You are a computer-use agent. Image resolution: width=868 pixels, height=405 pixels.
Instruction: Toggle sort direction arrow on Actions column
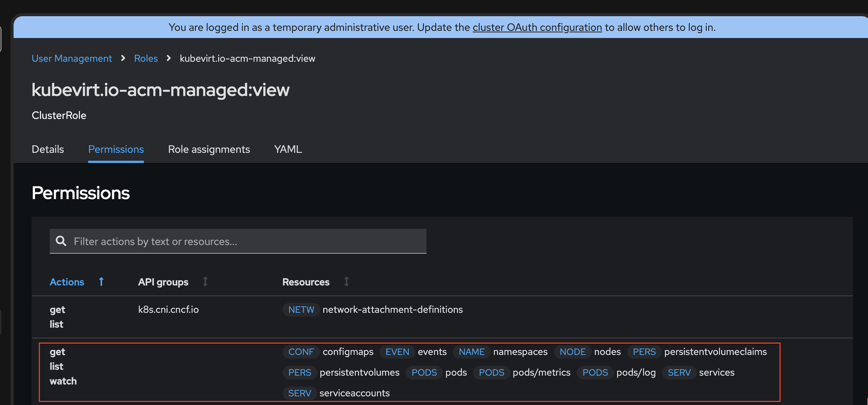point(101,282)
